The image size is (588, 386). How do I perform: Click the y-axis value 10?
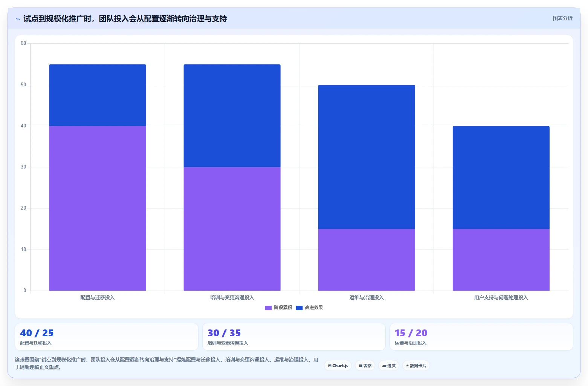pyautogui.click(x=23, y=250)
